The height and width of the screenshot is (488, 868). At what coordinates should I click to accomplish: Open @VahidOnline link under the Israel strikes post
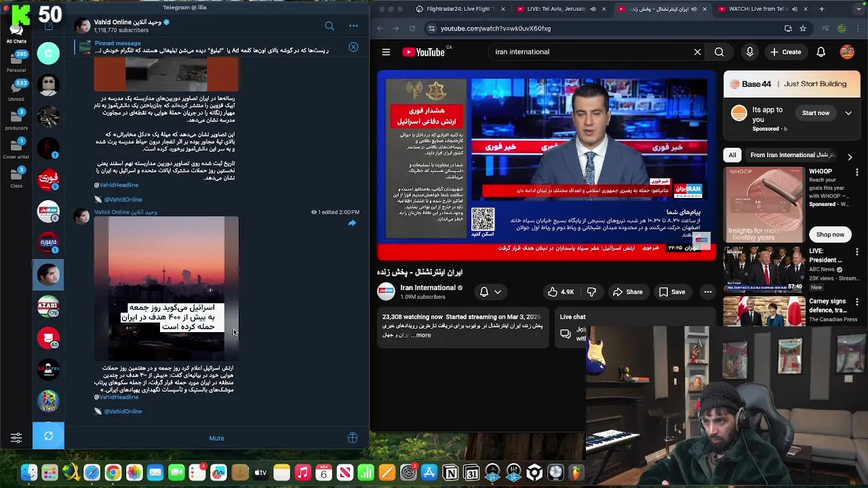coord(123,411)
